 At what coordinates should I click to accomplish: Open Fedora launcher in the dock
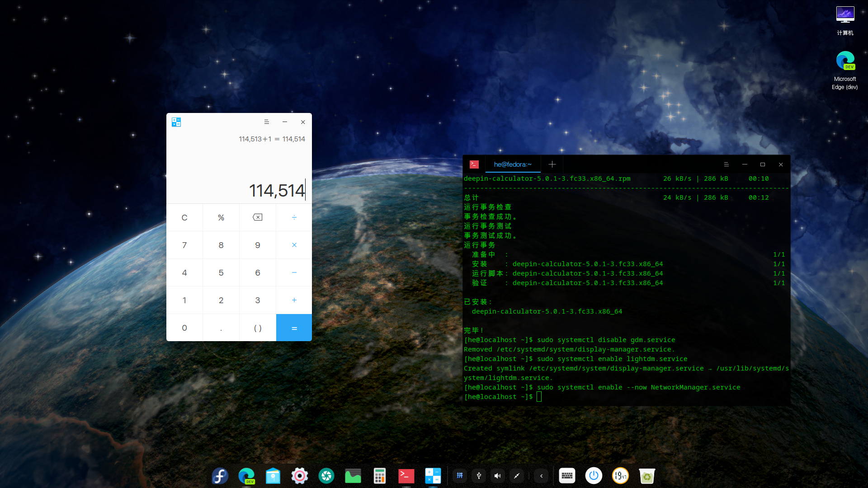220,476
